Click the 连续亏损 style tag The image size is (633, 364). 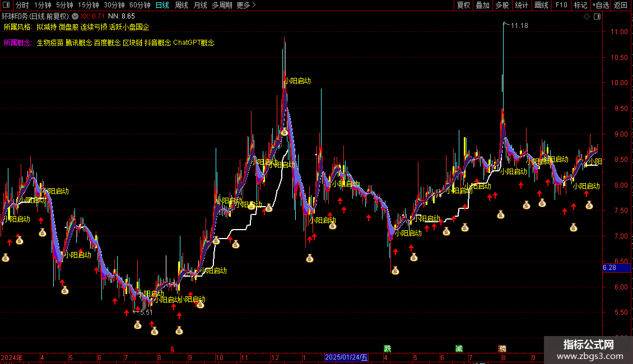coord(94,27)
